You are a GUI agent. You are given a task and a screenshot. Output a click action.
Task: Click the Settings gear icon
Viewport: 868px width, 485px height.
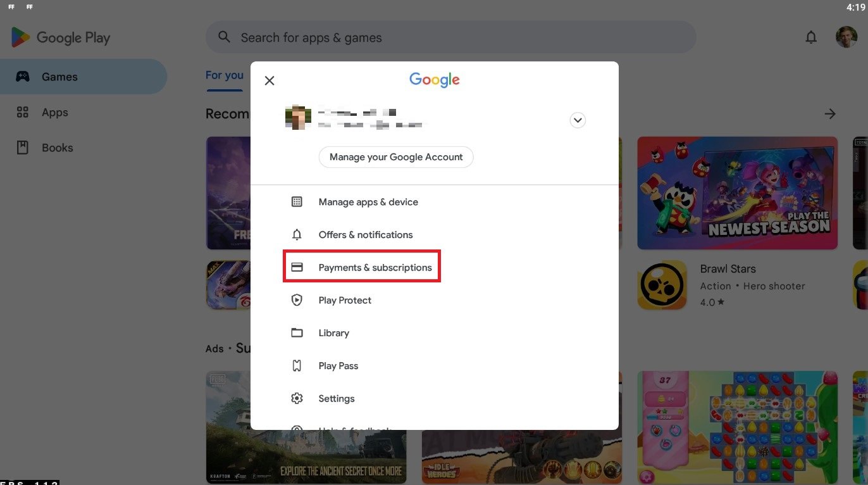[297, 399]
